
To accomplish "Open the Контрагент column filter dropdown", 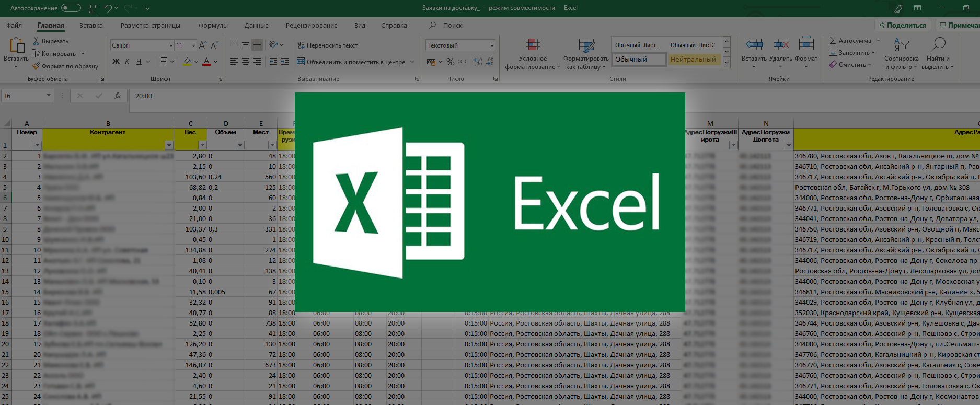I will (x=169, y=145).
